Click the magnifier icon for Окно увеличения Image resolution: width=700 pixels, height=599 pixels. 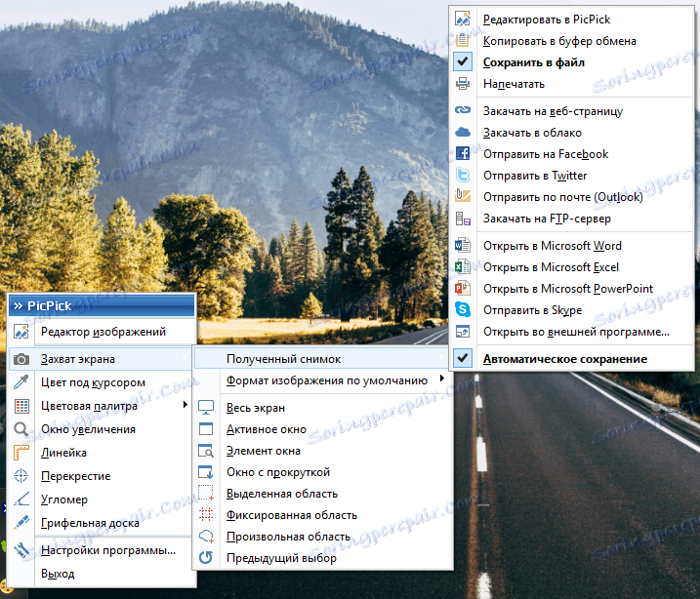[21, 429]
